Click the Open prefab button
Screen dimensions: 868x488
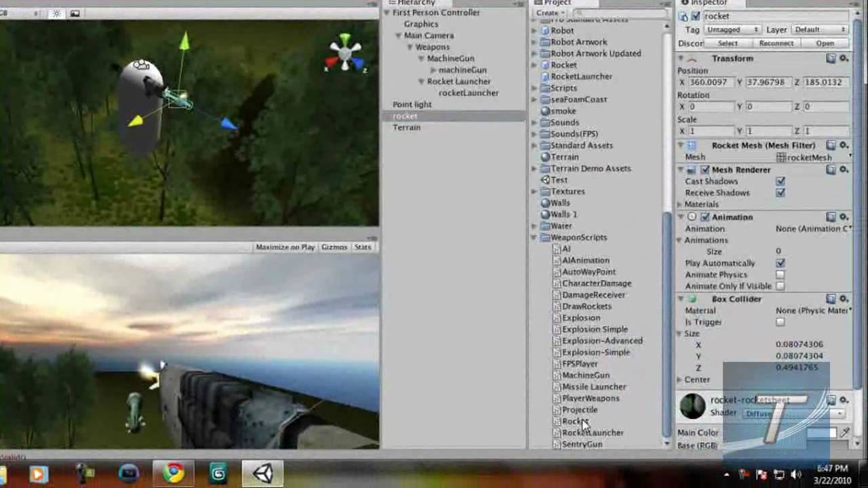click(825, 43)
